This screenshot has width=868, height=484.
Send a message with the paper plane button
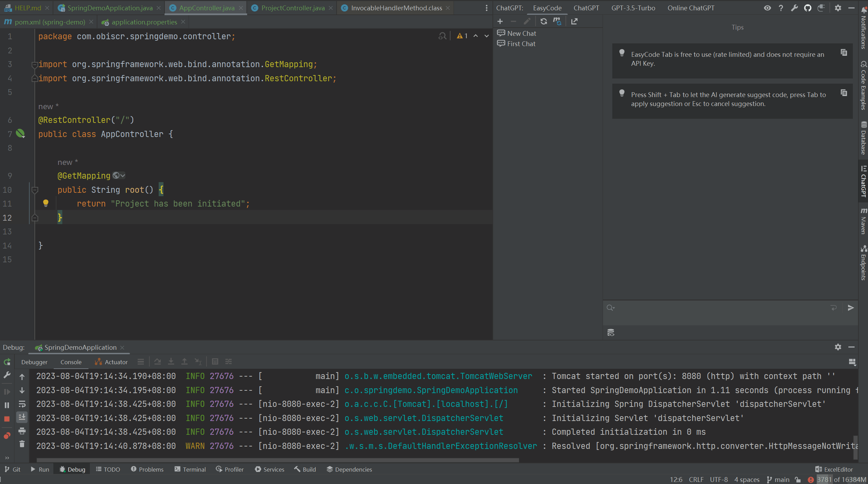coord(851,308)
